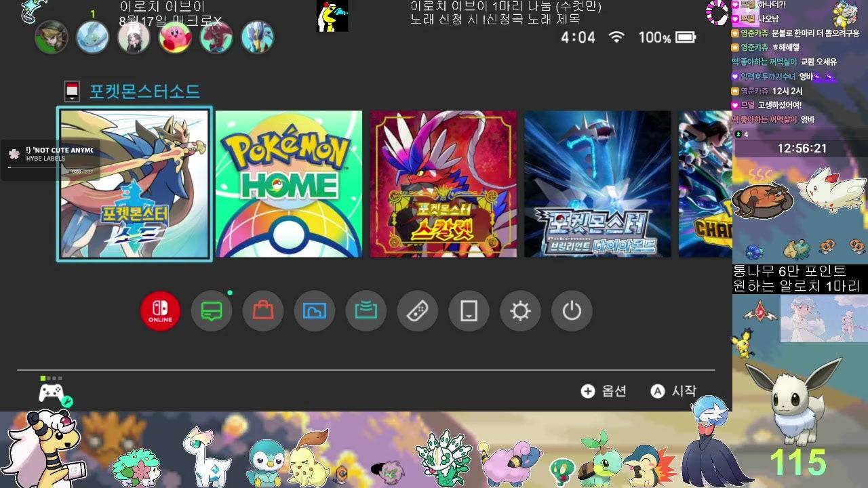Click the green 115 counter
This screenshot has width=868, height=488.
click(798, 463)
